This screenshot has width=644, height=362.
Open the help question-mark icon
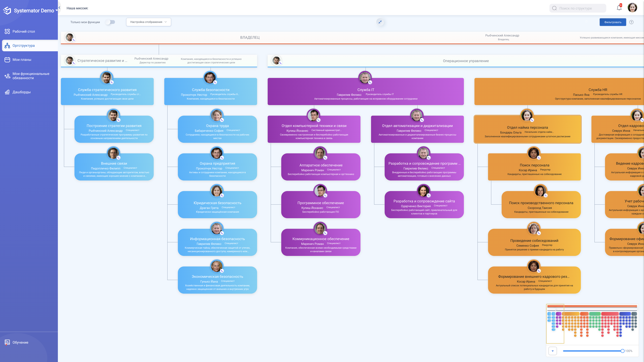coord(631,22)
